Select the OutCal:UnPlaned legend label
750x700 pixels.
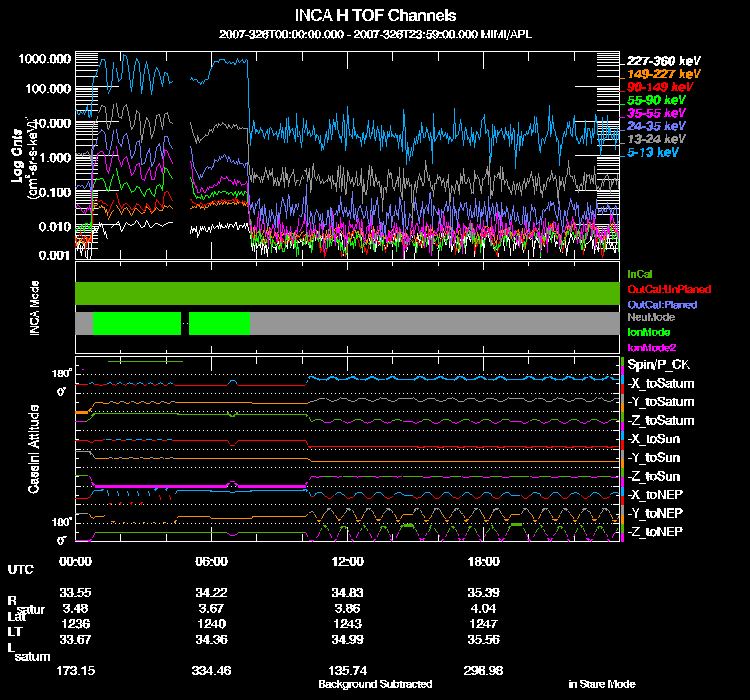pos(669,289)
